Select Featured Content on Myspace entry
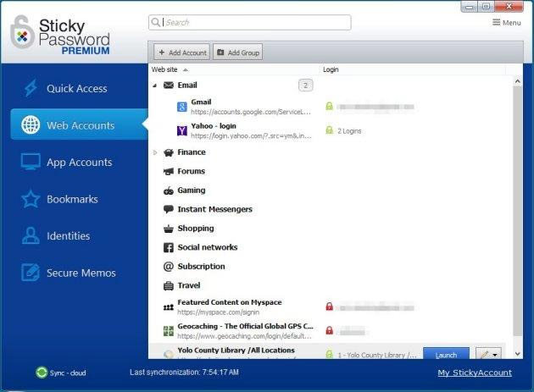The width and height of the screenshot is (534, 392). point(237,307)
